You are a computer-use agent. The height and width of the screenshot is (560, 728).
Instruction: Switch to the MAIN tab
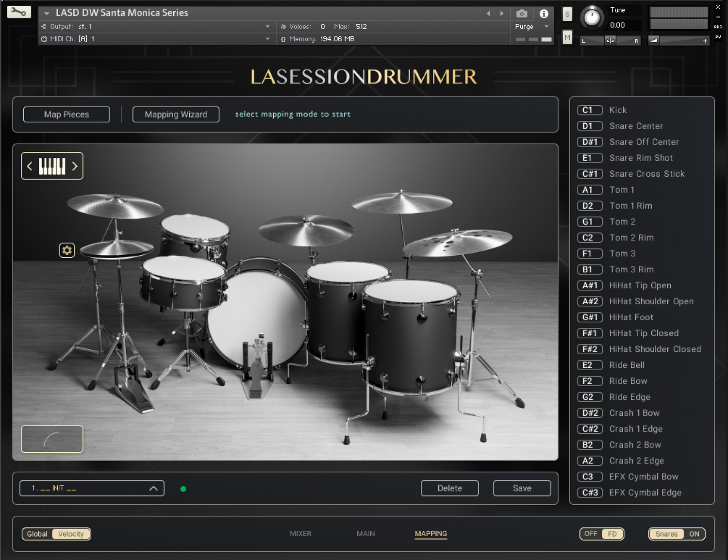click(x=365, y=534)
